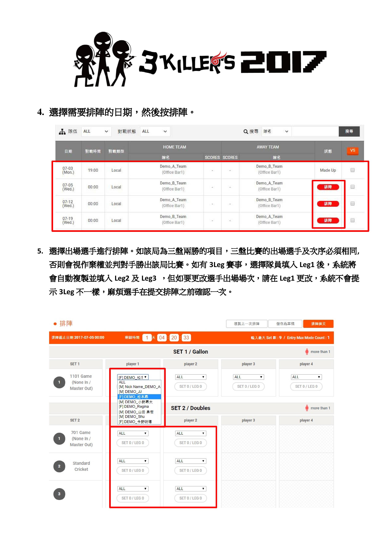Viewport: 392px width, 554px height.
Task: Open leg 3 player 2 ALL dropdown
Action: pyautogui.click(x=191, y=489)
